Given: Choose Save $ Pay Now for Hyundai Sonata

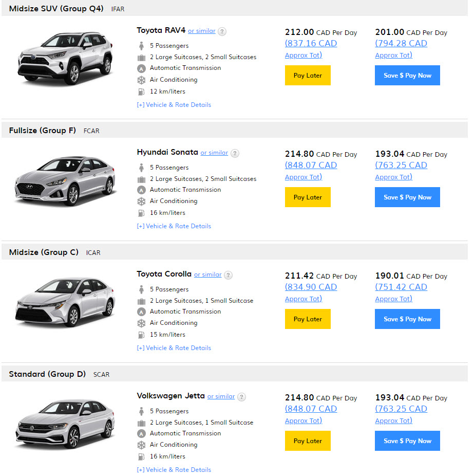Looking at the screenshot, I should pos(407,197).
